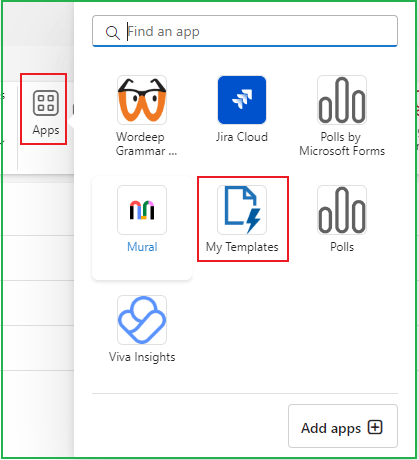Click the Jira Cloud label

pyautogui.click(x=242, y=137)
